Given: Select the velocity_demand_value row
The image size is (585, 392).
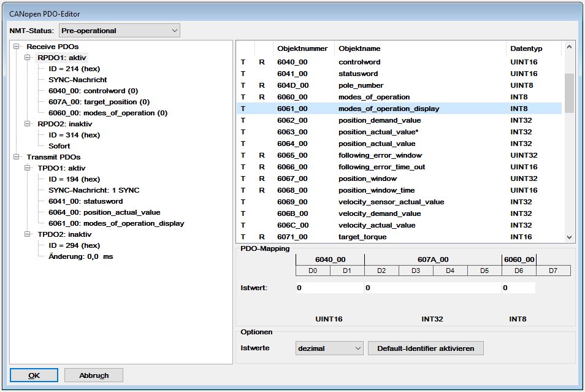Looking at the screenshot, I should (399, 213).
